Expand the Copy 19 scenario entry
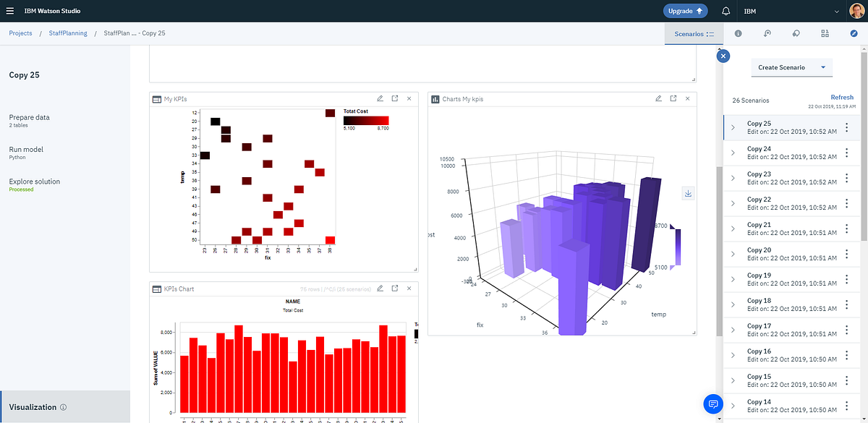Image resolution: width=868 pixels, height=423 pixels. click(733, 279)
